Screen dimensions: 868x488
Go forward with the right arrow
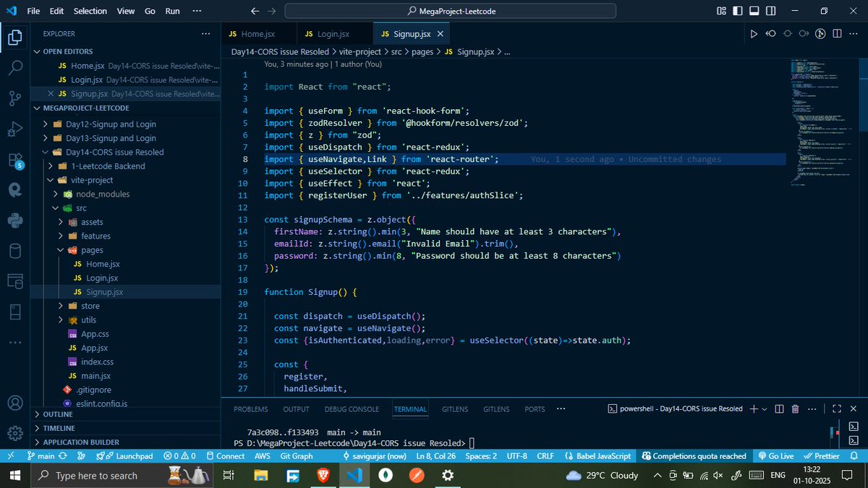pos(271,11)
